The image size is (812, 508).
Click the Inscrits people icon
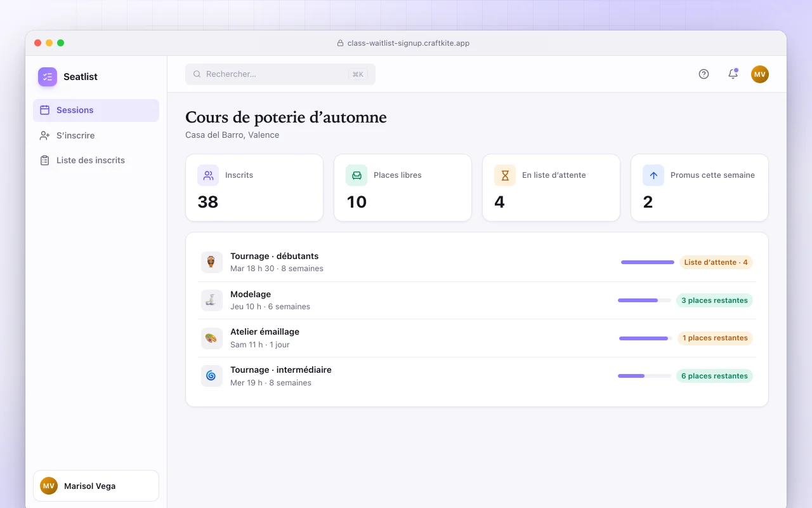tap(208, 175)
